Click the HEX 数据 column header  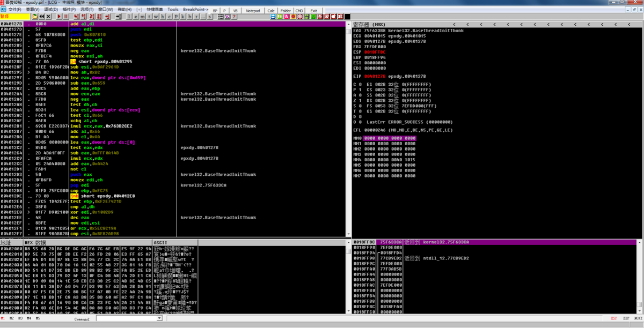tap(88, 243)
